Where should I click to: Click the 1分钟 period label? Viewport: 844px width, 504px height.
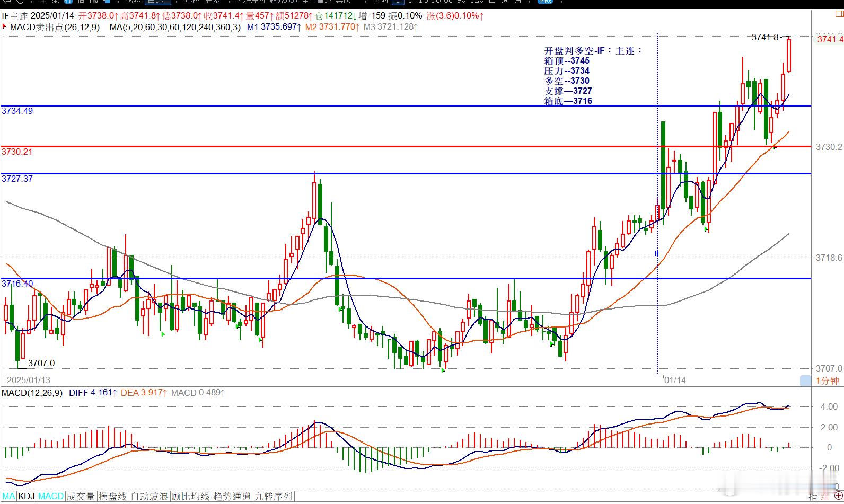[x=827, y=381]
